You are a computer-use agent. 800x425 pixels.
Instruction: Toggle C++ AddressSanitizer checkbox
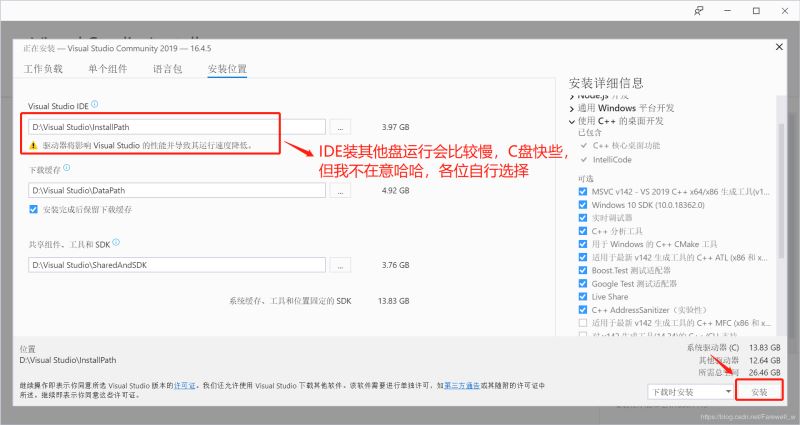point(583,310)
